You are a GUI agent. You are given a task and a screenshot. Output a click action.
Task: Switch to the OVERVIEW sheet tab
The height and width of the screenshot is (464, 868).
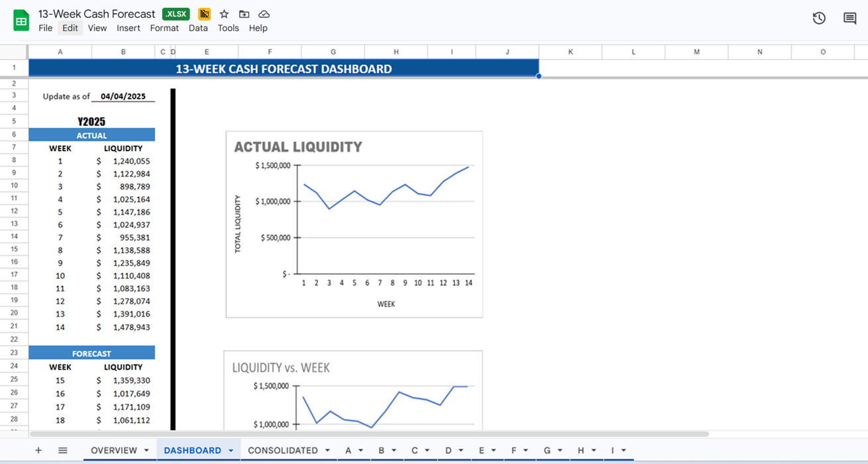(x=114, y=450)
